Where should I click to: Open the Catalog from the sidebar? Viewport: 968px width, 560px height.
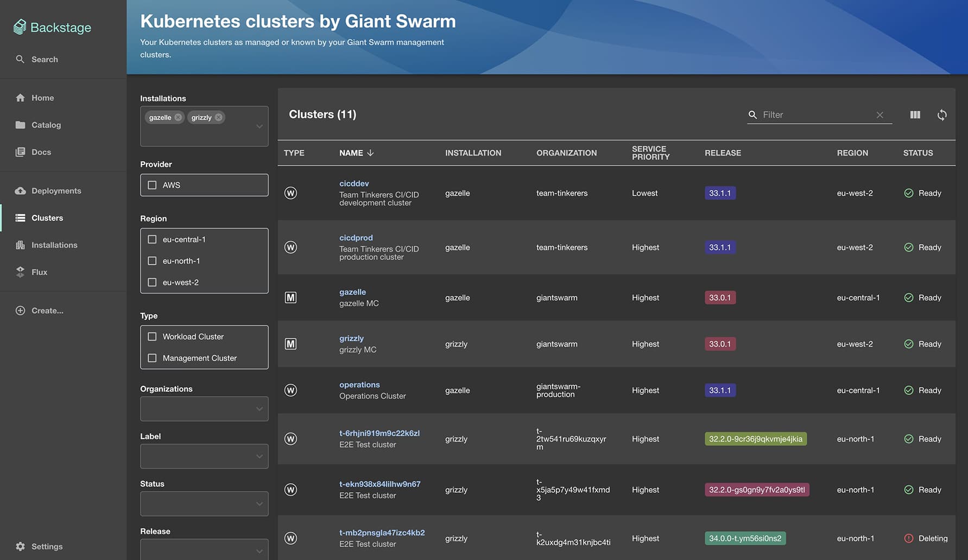pyautogui.click(x=46, y=125)
